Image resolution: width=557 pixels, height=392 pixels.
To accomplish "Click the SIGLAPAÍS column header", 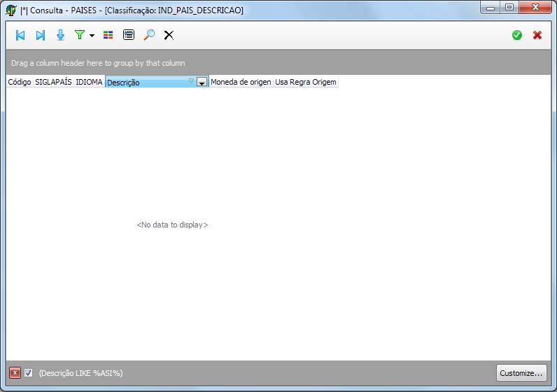I will pos(53,82).
